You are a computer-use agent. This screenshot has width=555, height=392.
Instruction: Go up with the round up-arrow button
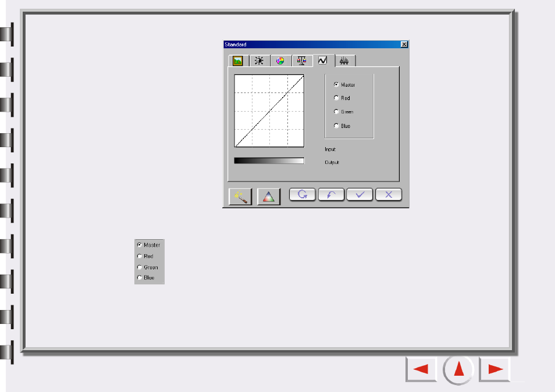click(x=459, y=369)
